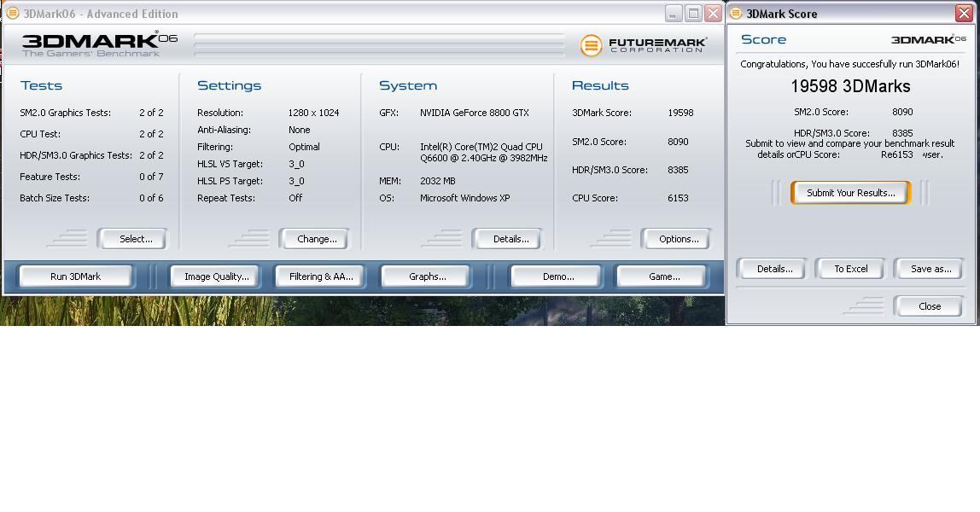Click the 3DMark06 logo in main window
980x512 pixels.
(100, 44)
